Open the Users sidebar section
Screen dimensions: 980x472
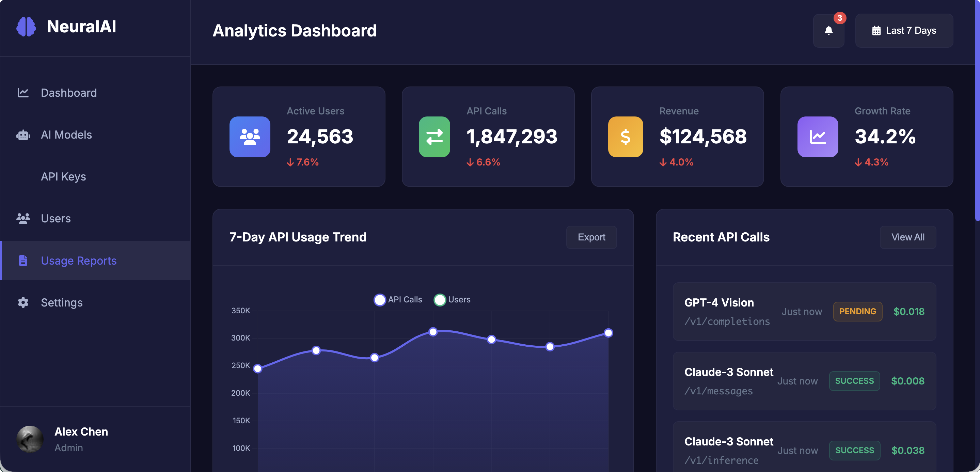click(x=56, y=218)
